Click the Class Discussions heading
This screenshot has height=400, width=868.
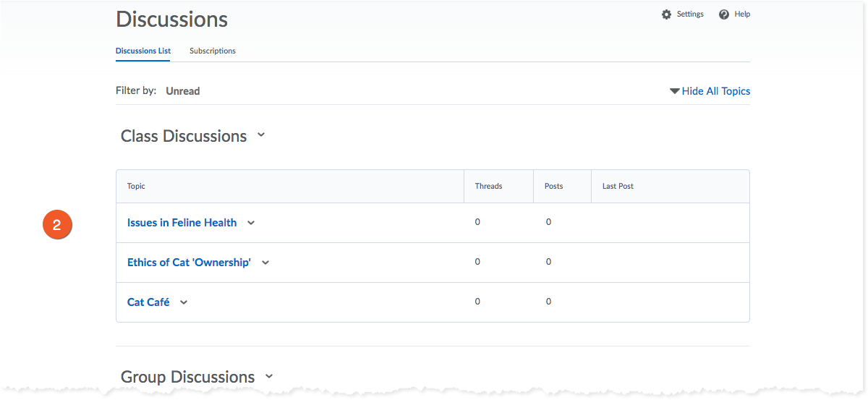(x=184, y=136)
